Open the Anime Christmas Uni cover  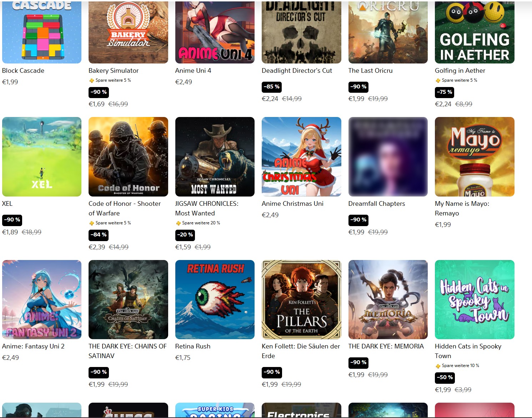[301, 157]
